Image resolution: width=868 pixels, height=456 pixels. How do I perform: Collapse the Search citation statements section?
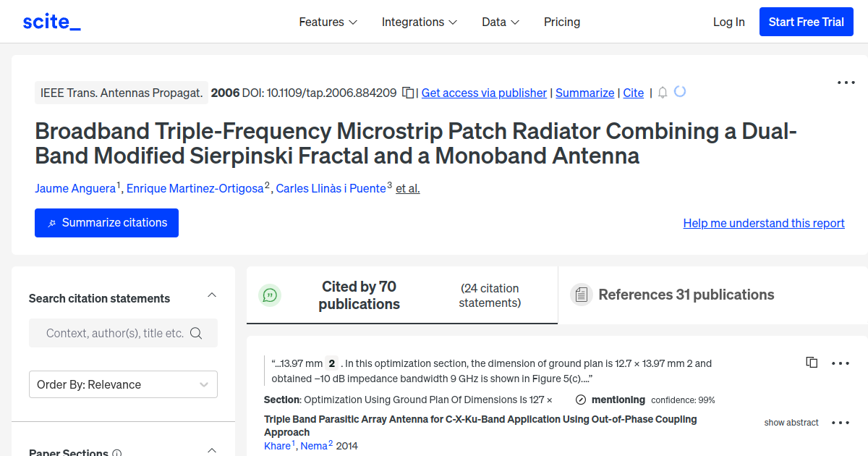212,295
